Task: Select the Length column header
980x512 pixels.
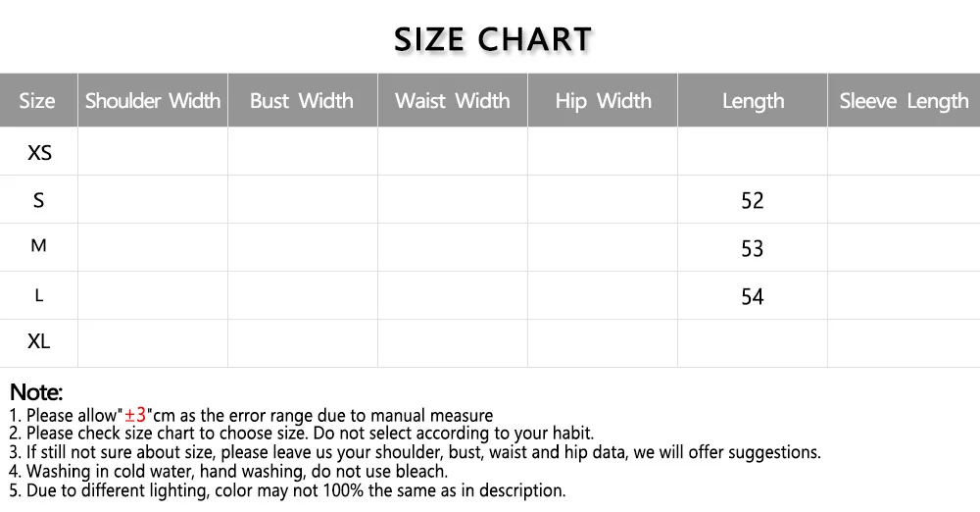Action: click(x=753, y=101)
